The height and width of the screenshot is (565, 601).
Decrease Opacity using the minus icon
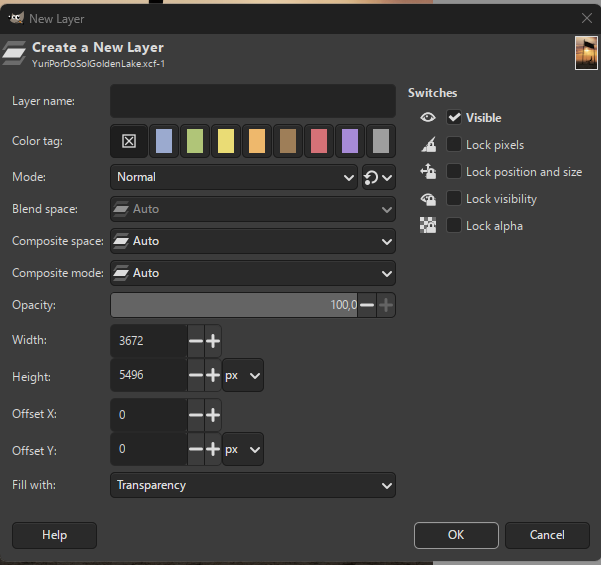367,305
